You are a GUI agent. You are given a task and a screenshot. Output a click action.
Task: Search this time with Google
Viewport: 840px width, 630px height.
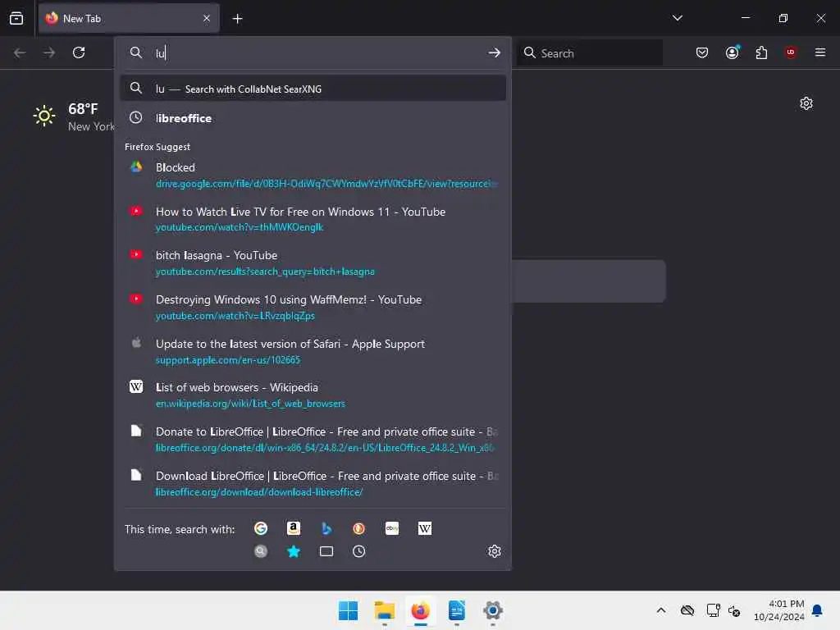[261, 529]
